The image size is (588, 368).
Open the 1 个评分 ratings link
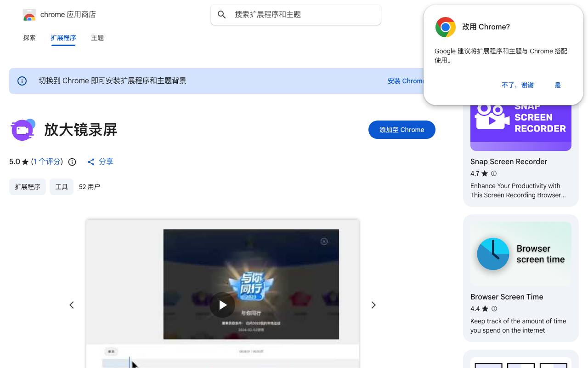tap(47, 162)
